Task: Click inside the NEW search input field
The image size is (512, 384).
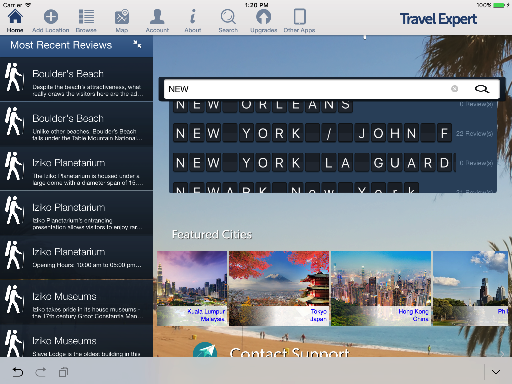Action: pos(307,89)
